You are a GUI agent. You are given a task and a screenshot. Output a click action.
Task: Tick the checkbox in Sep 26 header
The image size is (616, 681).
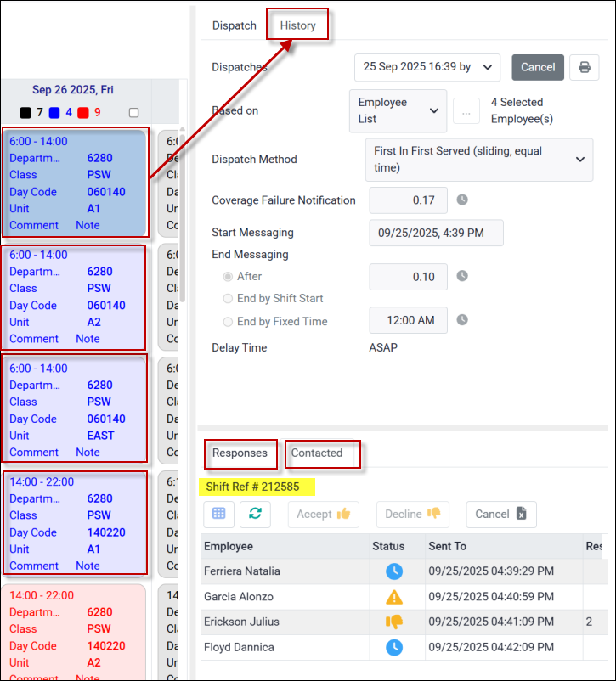tap(133, 112)
